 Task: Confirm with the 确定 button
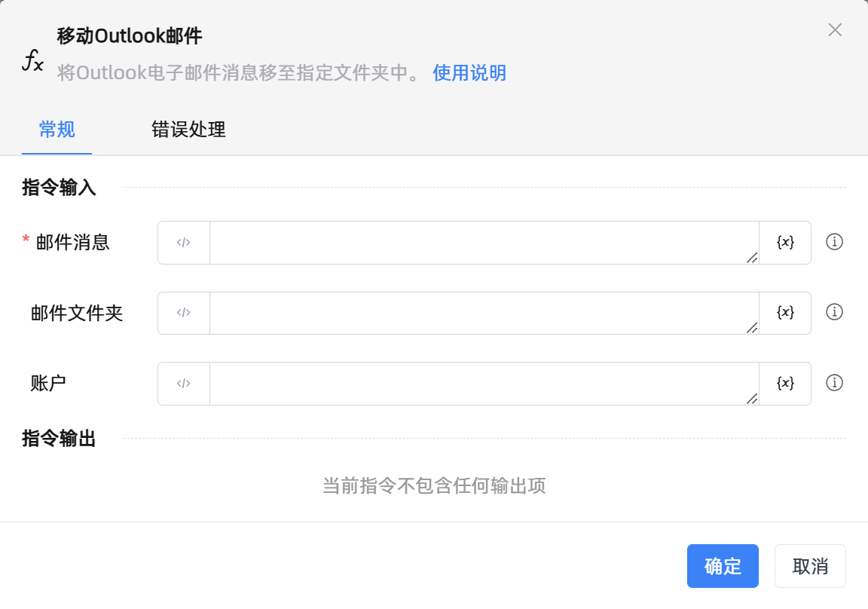click(723, 566)
